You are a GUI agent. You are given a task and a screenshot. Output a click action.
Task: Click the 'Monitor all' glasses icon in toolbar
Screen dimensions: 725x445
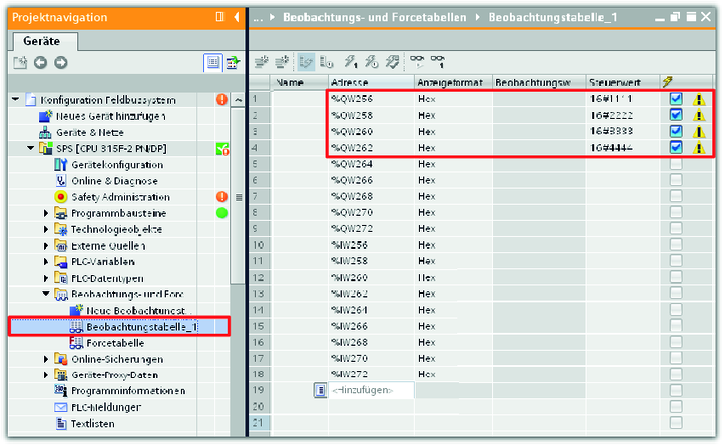[x=419, y=62]
